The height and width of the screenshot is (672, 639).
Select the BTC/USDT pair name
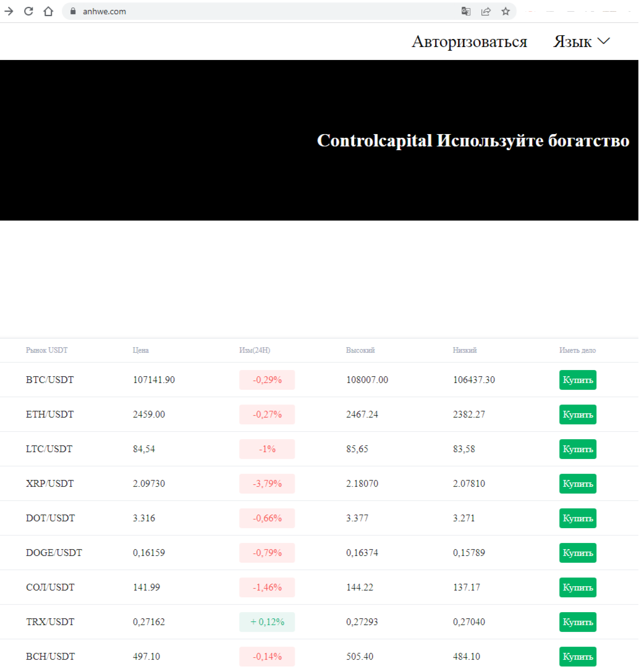[x=49, y=380]
